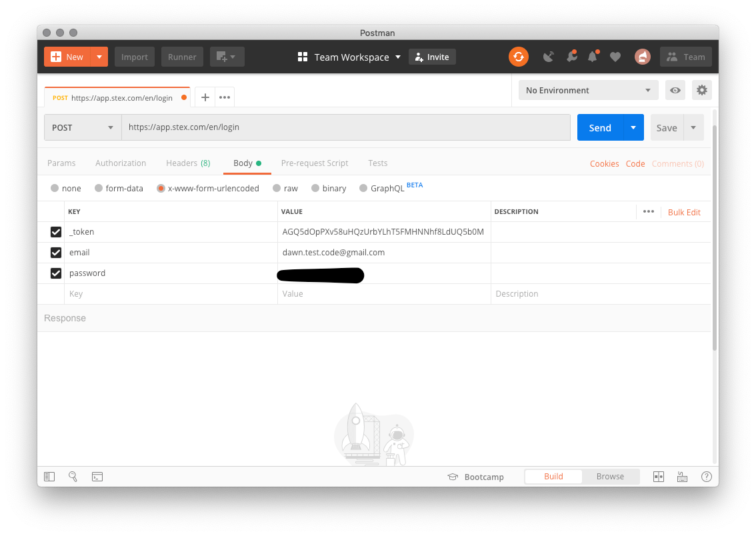
Task: Switch to two pane view icon
Action: click(659, 477)
